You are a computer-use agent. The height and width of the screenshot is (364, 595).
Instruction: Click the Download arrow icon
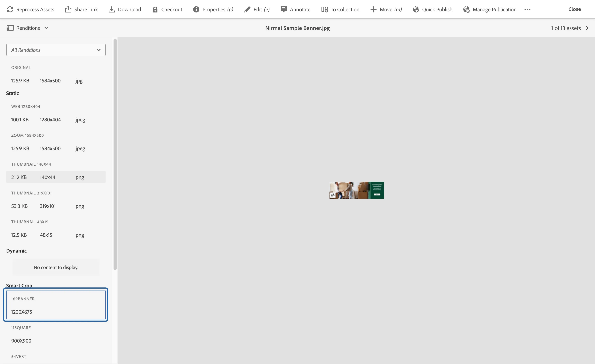(112, 9)
